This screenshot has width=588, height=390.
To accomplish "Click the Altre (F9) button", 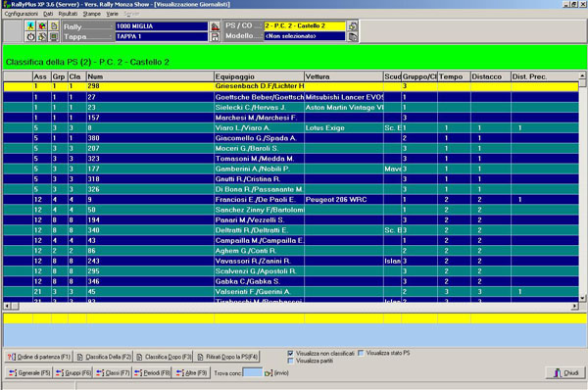I will pos(191,372).
